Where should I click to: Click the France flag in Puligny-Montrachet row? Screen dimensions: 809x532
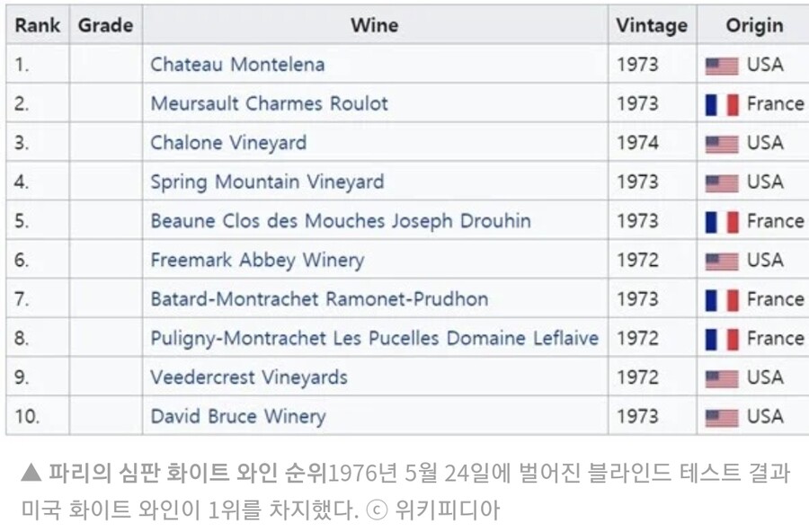[x=722, y=340]
